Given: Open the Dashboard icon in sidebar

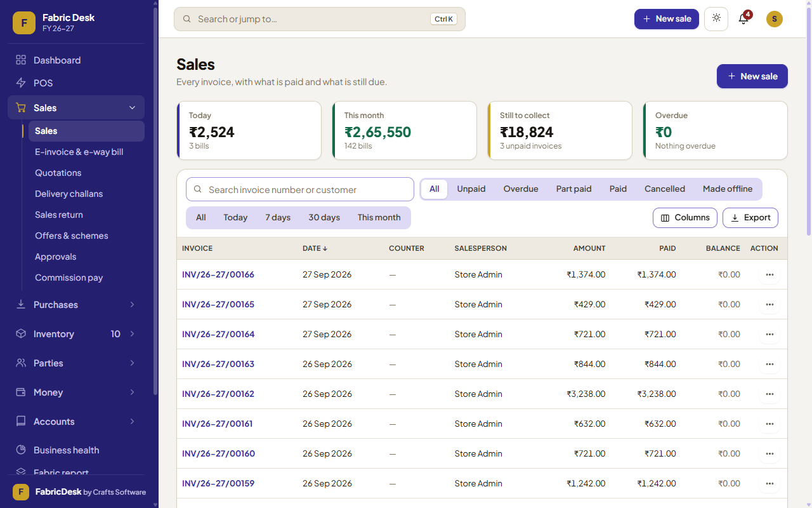Looking at the screenshot, I should click(21, 60).
